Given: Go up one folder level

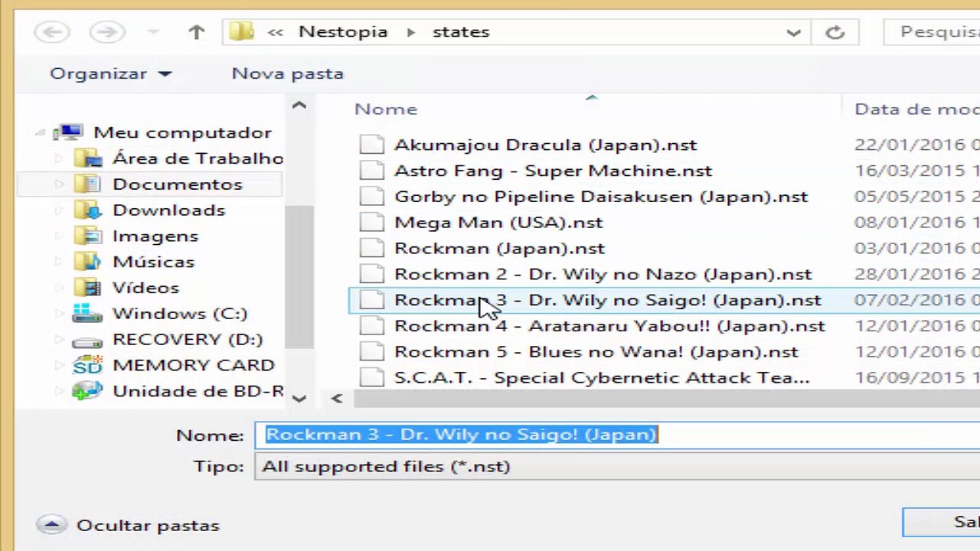Looking at the screenshot, I should click(x=197, y=32).
